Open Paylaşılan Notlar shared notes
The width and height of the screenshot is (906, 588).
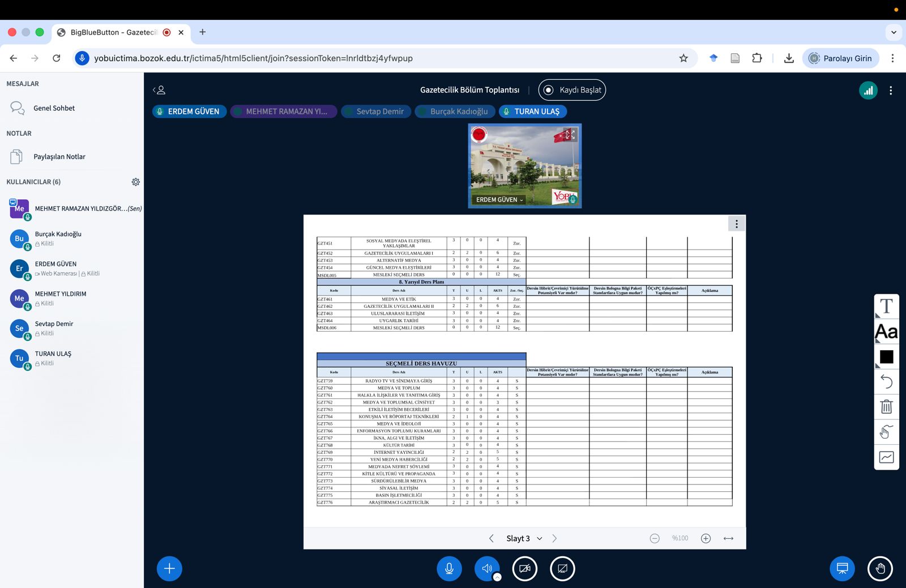(x=59, y=157)
